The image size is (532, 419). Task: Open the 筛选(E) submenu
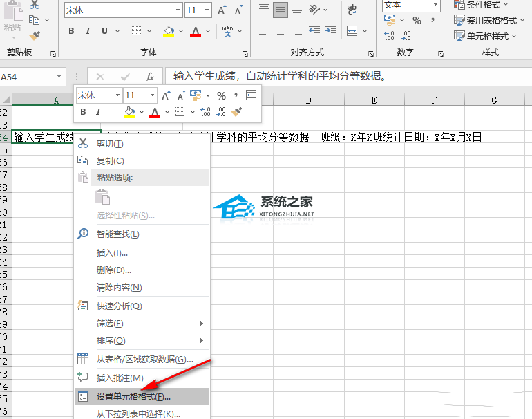(142, 324)
